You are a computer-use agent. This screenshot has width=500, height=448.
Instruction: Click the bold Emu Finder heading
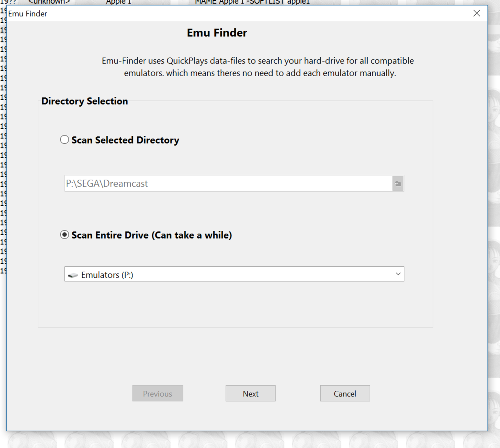[x=217, y=33]
